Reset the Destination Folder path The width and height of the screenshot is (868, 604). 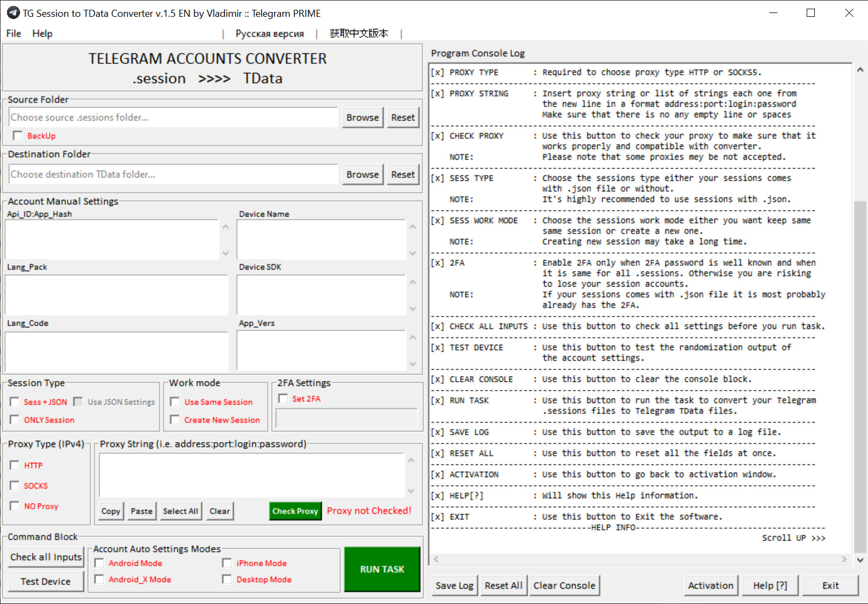point(403,174)
